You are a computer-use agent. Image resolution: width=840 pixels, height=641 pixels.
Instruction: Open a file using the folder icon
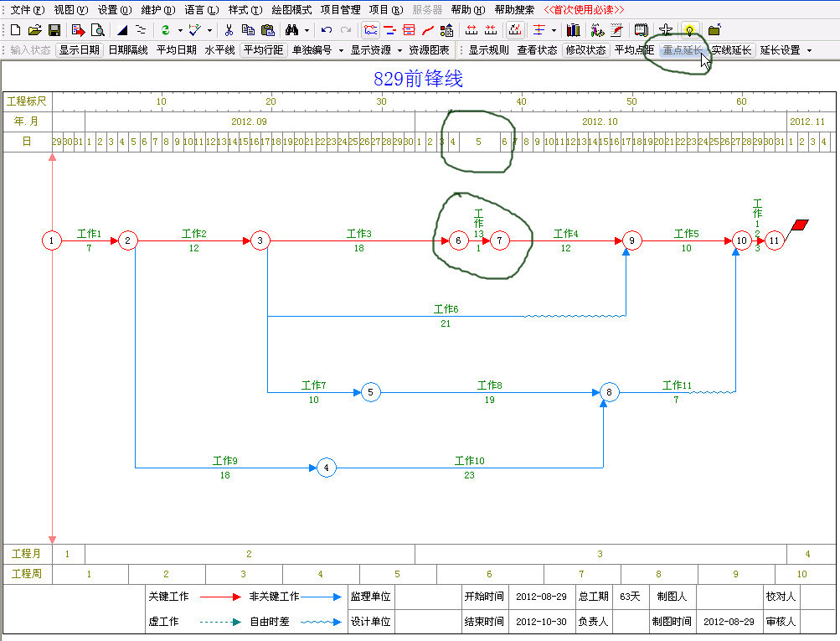click(35, 30)
